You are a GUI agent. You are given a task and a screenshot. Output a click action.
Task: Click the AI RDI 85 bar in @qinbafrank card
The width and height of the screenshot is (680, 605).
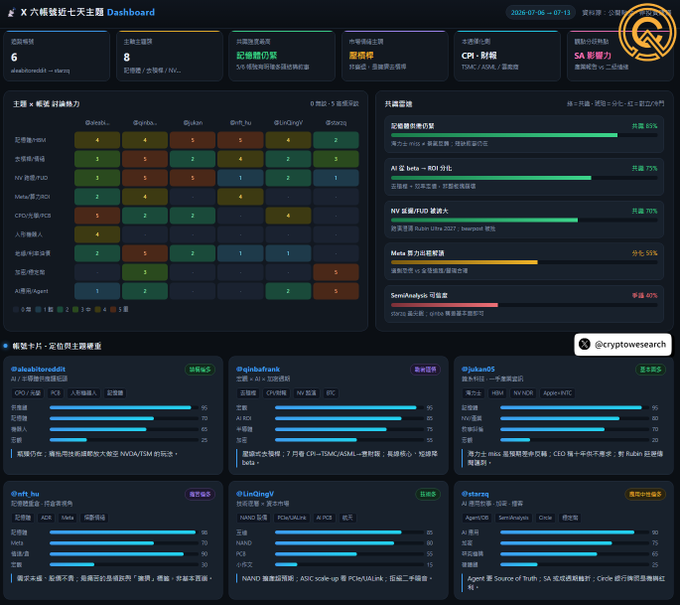pos(349,418)
